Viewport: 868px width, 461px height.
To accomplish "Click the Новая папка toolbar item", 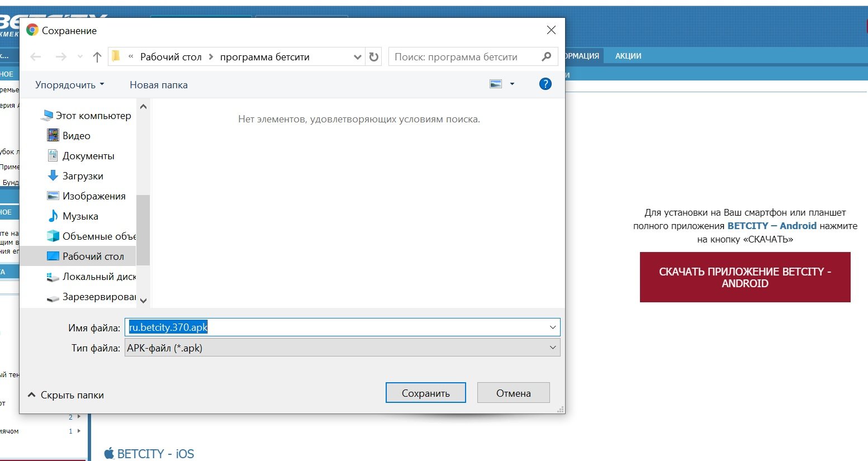I will (159, 85).
